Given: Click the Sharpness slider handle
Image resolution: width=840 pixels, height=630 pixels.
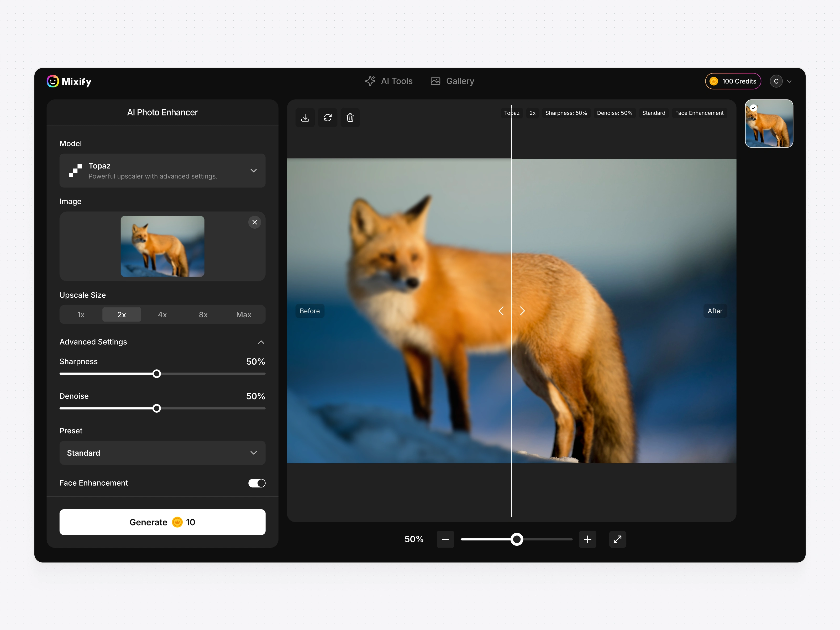Looking at the screenshot, I should coord(156,374).
